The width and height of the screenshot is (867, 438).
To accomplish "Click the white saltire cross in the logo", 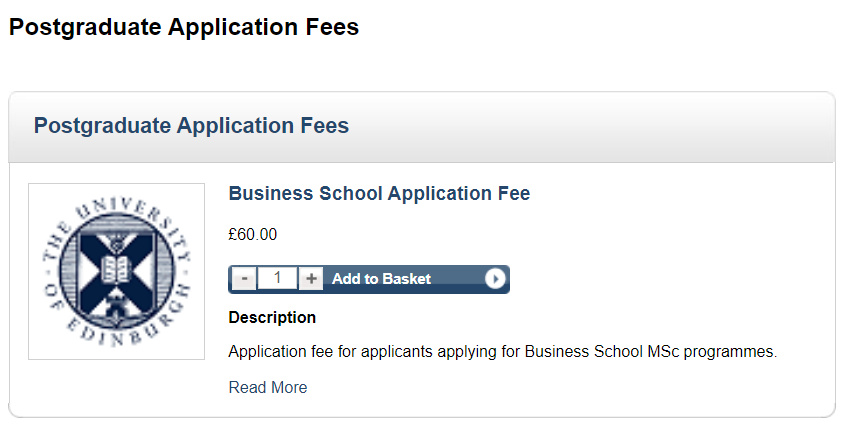I will click(117, 271).
